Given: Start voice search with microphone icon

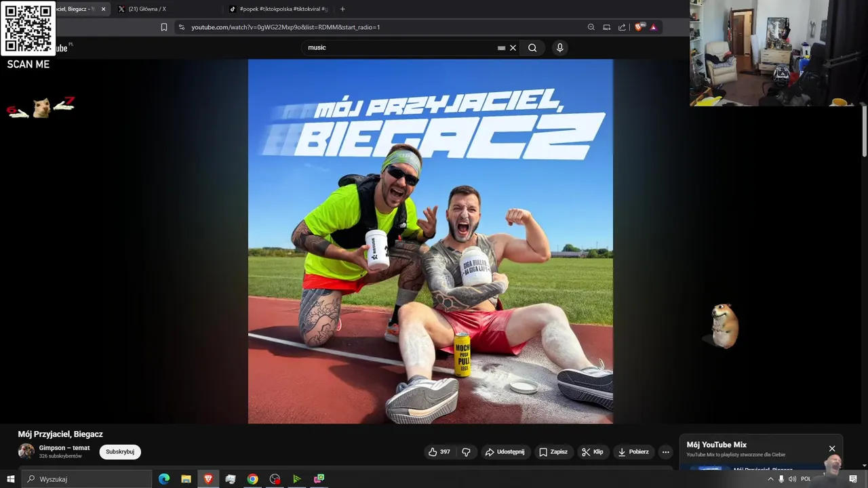Looking at the screenshot, I should (x=559, y=47).
